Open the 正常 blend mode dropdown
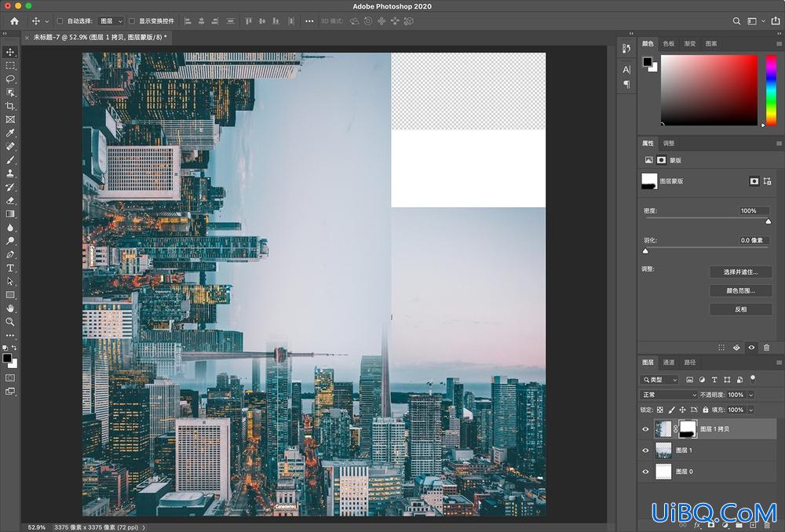This screenshot has height=532, width=785. 668,395
